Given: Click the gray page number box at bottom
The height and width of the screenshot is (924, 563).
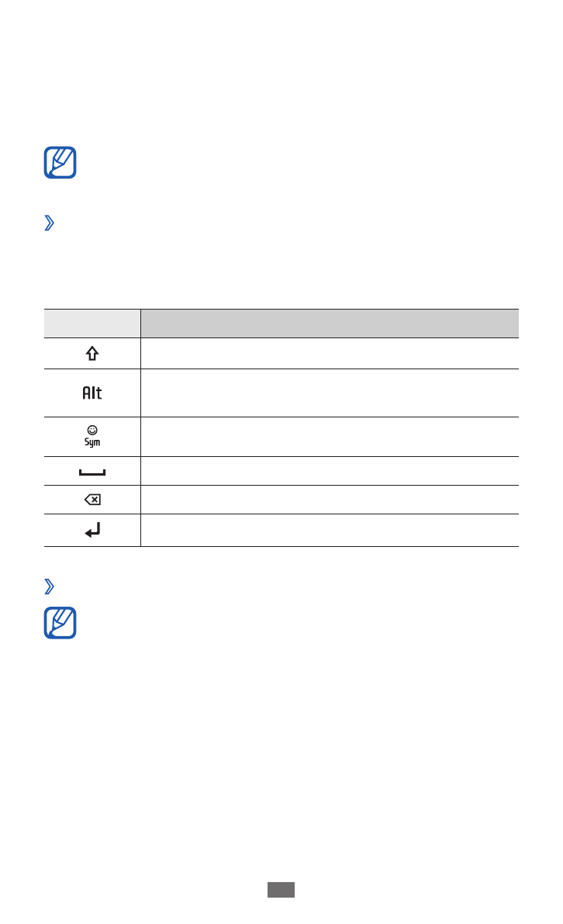Looking at the screenshot, I should coord(281,890).
